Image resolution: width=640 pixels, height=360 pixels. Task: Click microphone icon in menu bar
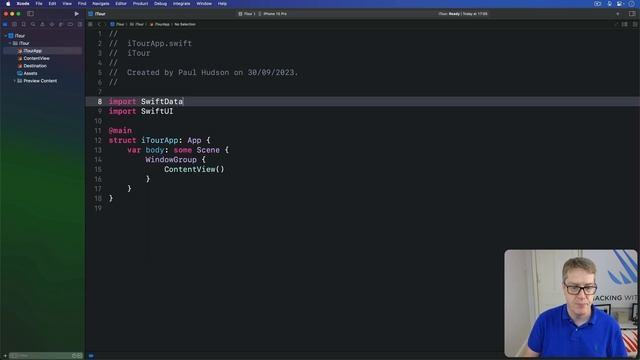(x=609, y=4)
